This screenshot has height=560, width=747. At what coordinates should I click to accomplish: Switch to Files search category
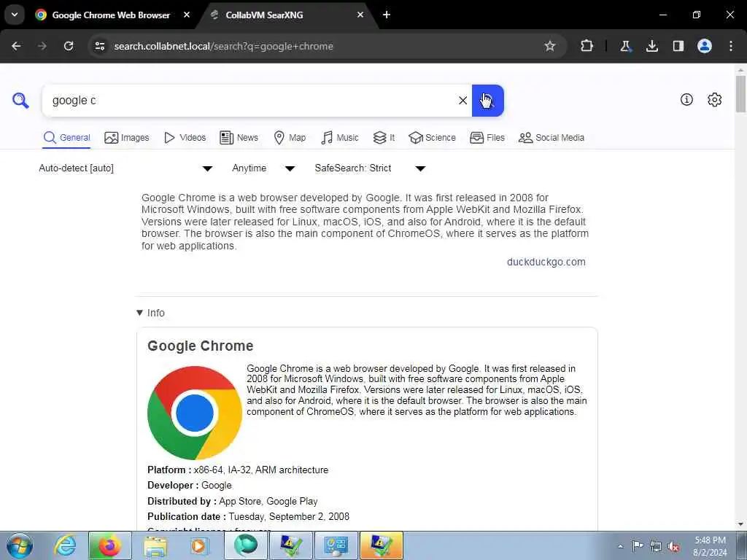pos(487,138)
